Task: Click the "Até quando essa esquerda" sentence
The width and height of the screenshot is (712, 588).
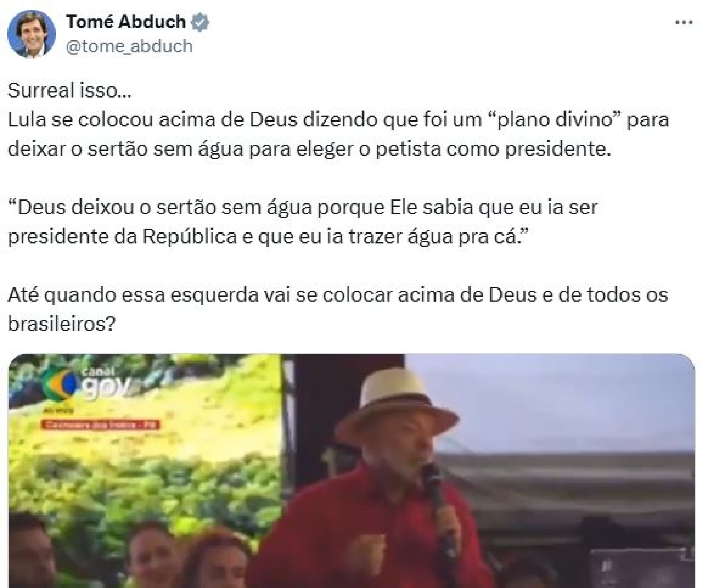Action: coord(338,309)
